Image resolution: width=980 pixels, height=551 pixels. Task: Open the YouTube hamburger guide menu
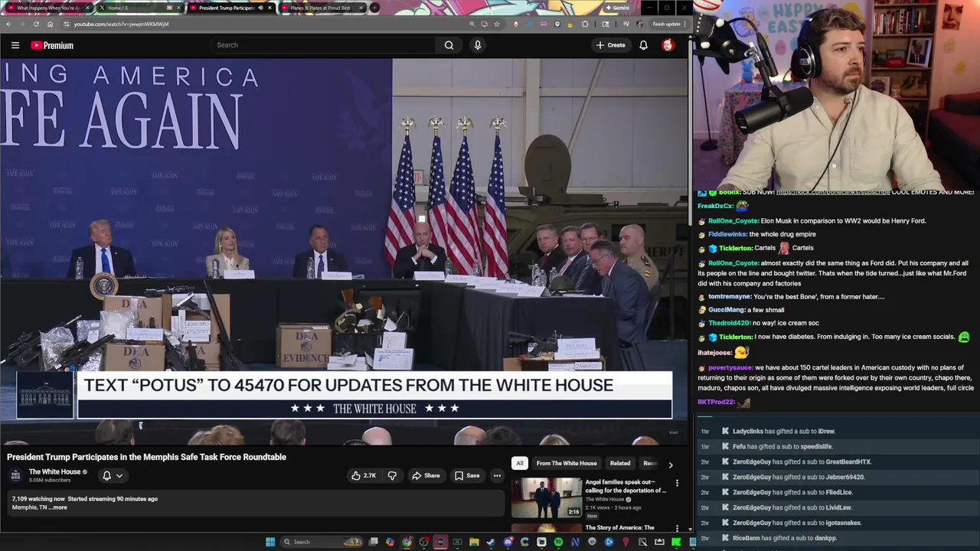pos(15,45)
